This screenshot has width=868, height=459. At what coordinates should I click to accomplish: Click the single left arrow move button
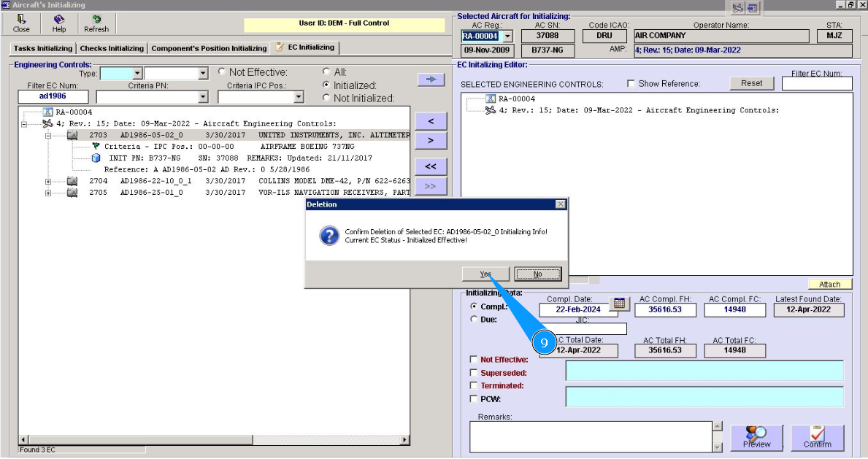431,120
